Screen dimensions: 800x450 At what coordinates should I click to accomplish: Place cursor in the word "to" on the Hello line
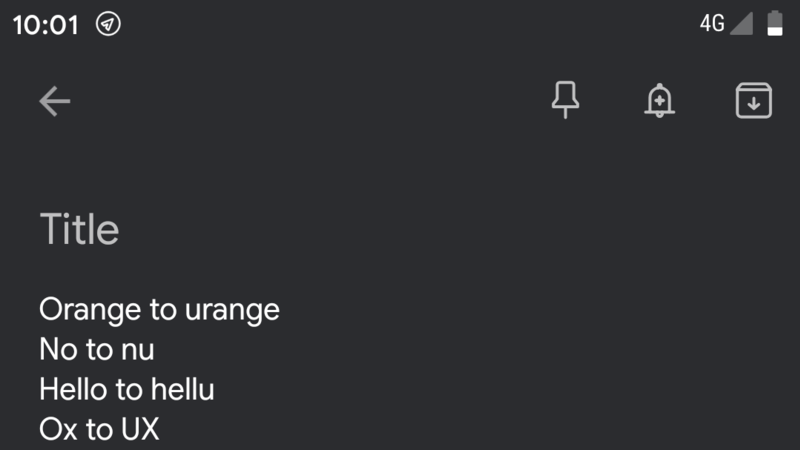129,389
